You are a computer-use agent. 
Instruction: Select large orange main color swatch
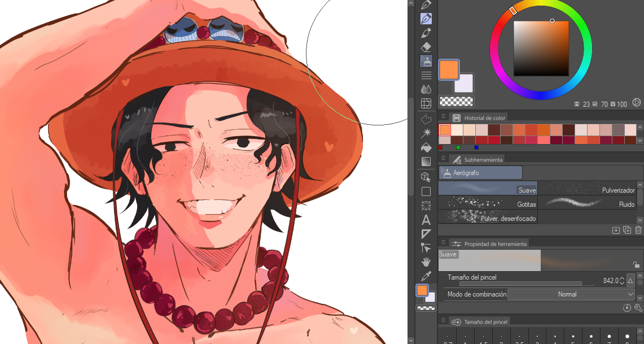[x=449, y=69]
